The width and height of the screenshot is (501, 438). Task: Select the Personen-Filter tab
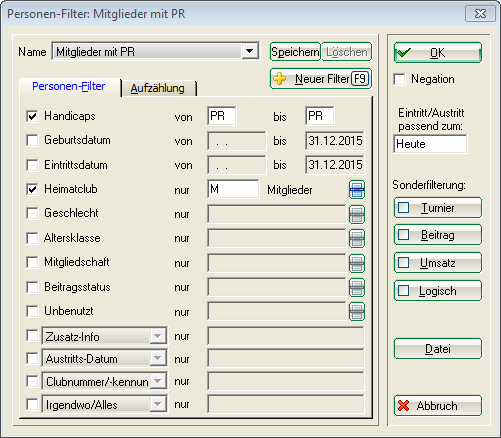point(69,87)
